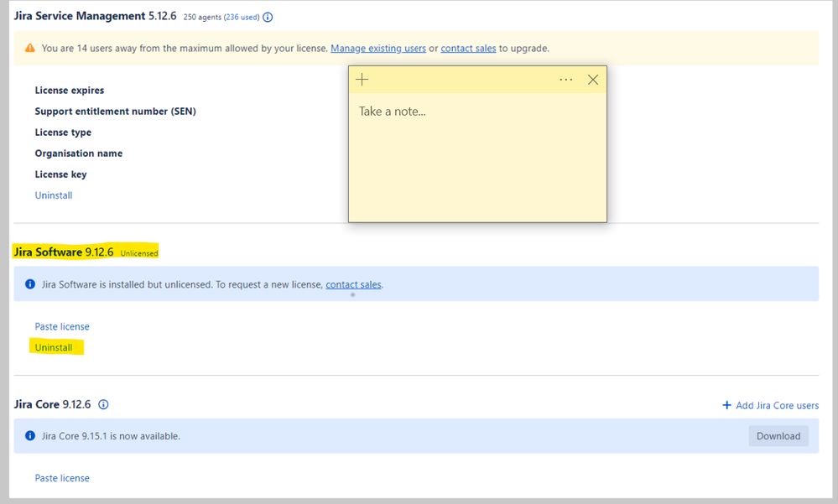Open the Manage existing users link
This screenshot has height=504, width=838.
[377, 48]
